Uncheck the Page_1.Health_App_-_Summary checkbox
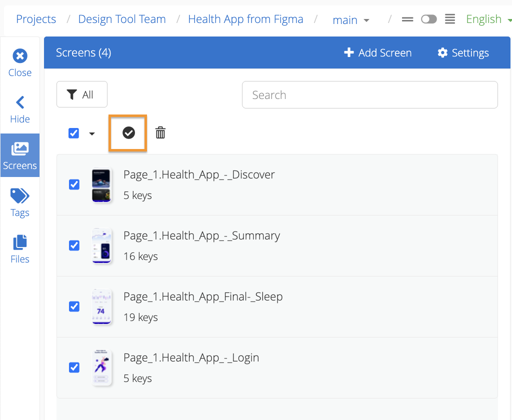The height and width of the screenshot is (420, 512). pos(74,245)
